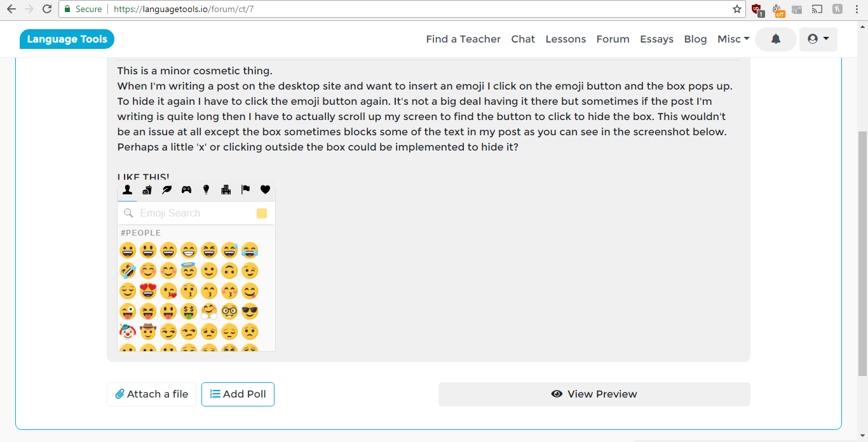
Task: Open the notifications bell
Action: [x=775, y=39]
